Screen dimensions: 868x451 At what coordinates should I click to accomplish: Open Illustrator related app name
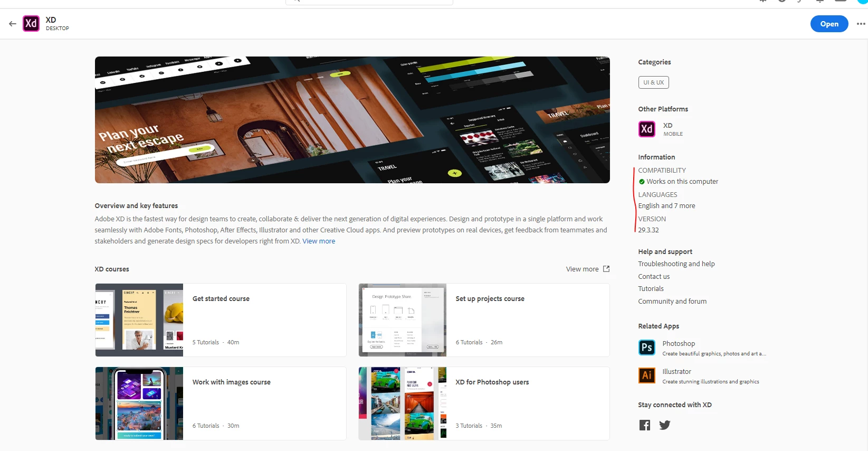(676, 372)
